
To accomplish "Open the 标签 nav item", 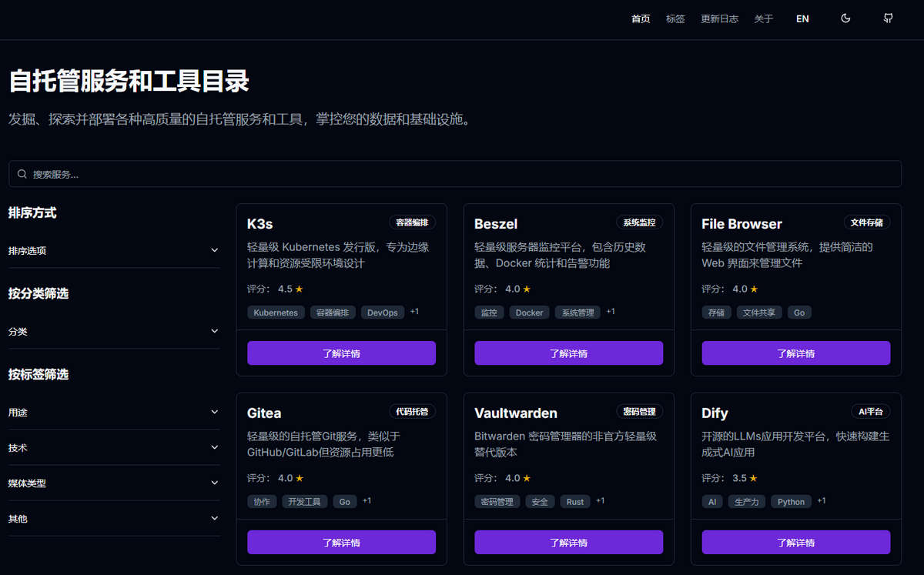I will (x=675, y=18).
